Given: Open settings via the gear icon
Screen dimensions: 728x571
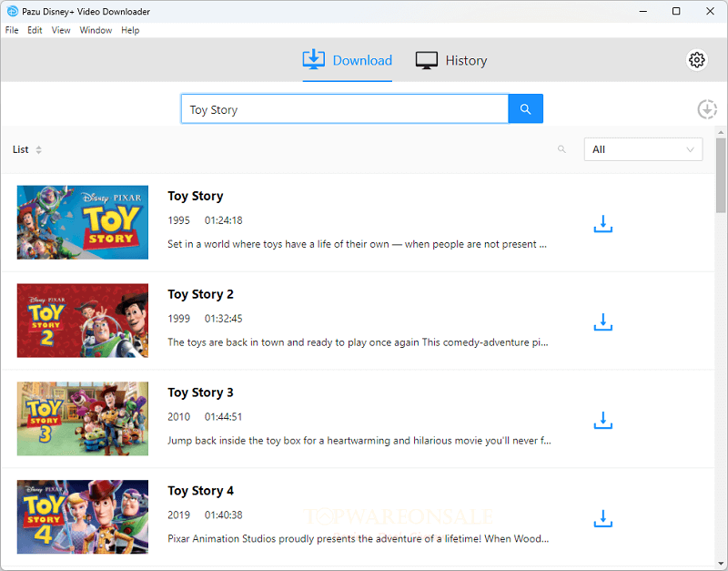Looking at the screenshot, I should pos(696,60).
